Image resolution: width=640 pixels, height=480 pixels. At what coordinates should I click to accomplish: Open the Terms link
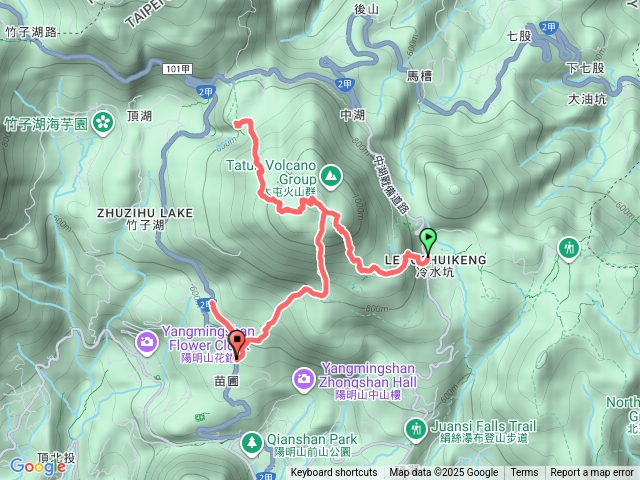click(x=524, y=473)
